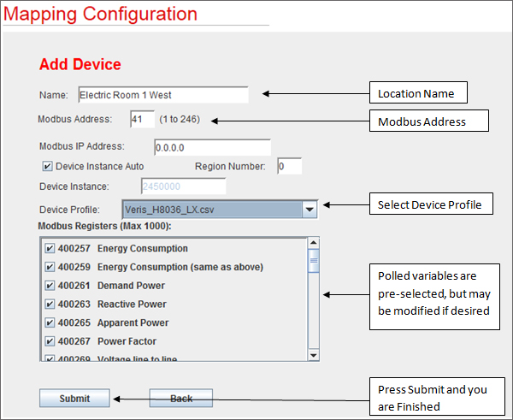Select the Region Number input box

coord(288,166)
